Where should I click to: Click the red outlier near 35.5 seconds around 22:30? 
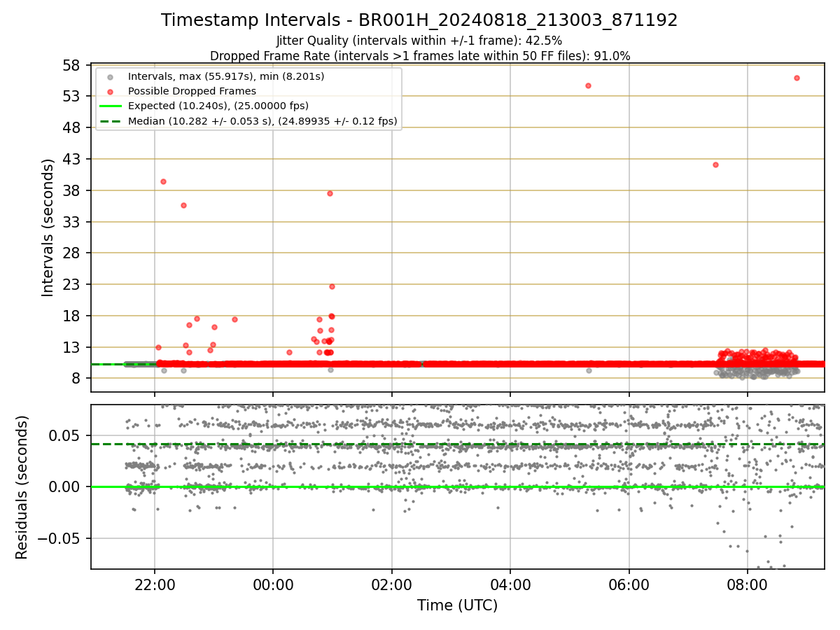[183, 205]
